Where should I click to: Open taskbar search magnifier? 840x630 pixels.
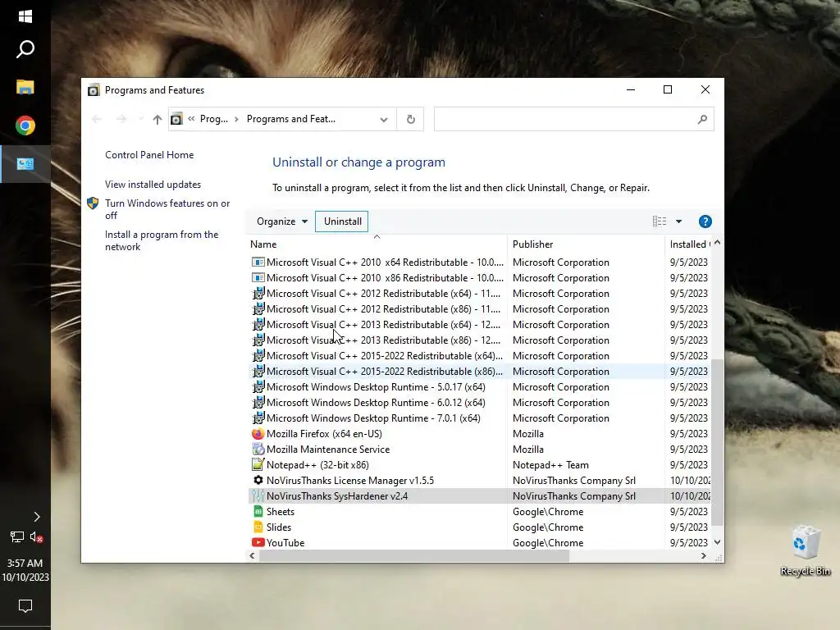click(x=25, y=49)
